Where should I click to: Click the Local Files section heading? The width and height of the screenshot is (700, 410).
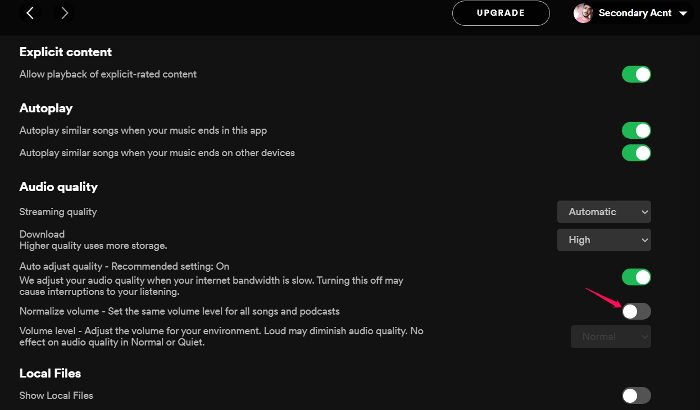click(50, 373)
